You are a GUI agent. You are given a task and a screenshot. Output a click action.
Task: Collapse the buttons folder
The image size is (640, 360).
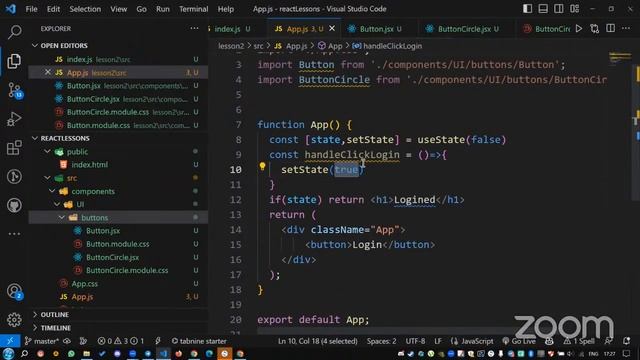94,218
